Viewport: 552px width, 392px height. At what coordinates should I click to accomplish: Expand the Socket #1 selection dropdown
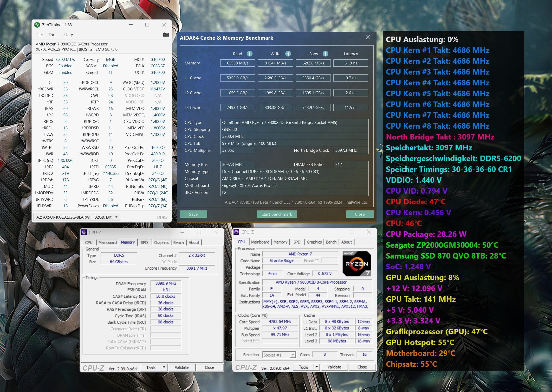[292, 355]
